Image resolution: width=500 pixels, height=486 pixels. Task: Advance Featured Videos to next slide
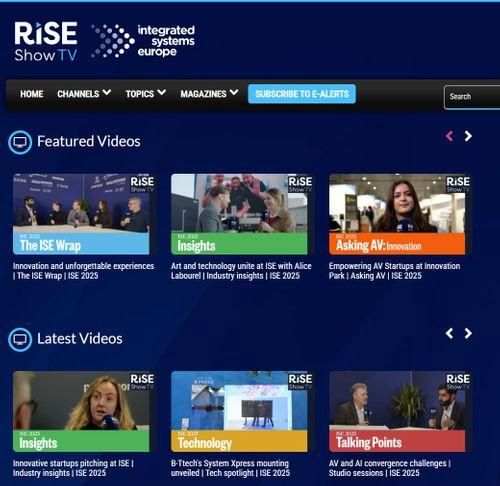468,136
